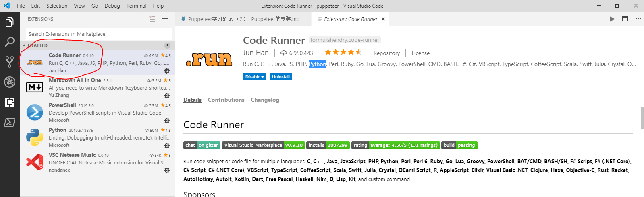Screen dimensions: 644x197
Task: Open the Explorer view in activity bar
Action: 10,22
